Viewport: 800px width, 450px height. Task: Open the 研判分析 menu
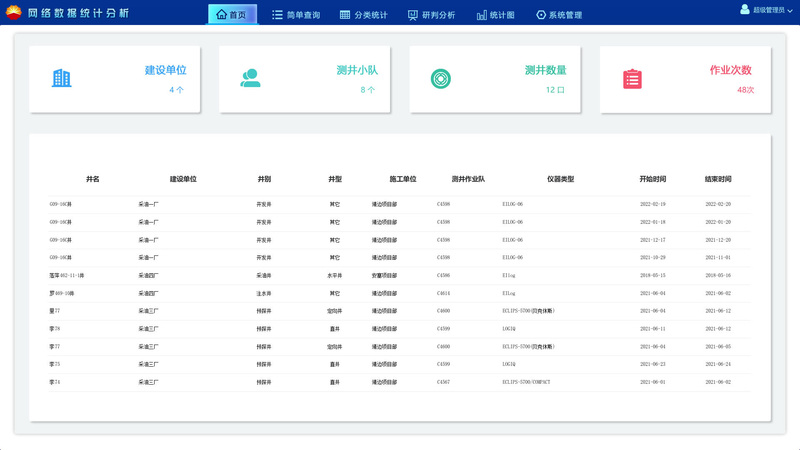[x=431, y=15]
